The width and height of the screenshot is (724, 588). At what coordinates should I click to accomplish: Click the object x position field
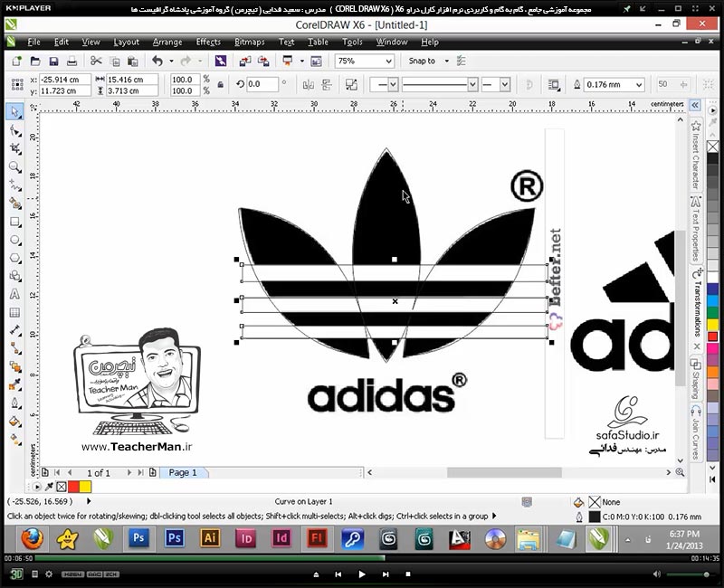[x=64, y=80]
